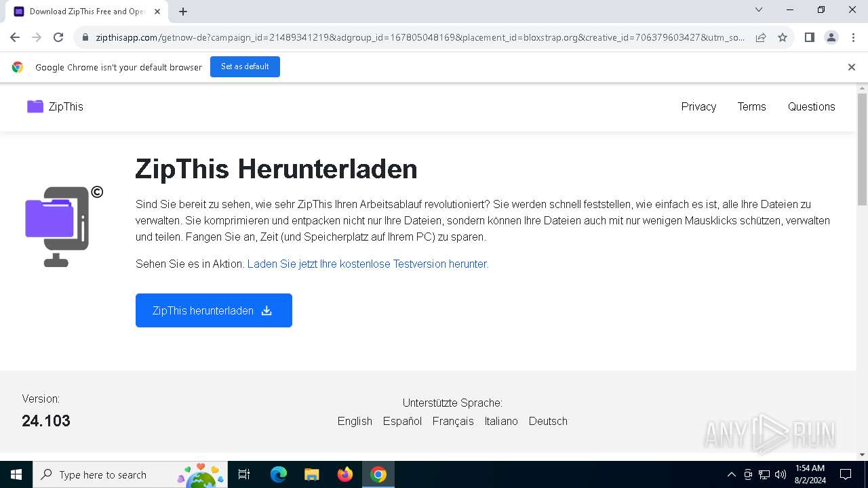The image size is (868, 488).
Task: Switch language to Español
Action: point(402,421)
